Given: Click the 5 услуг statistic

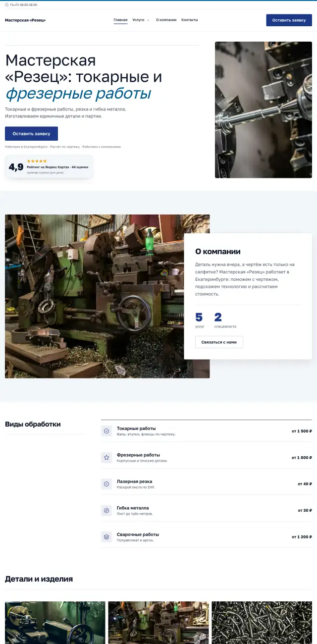Looking at the screenshot, I should coord(200,321).
